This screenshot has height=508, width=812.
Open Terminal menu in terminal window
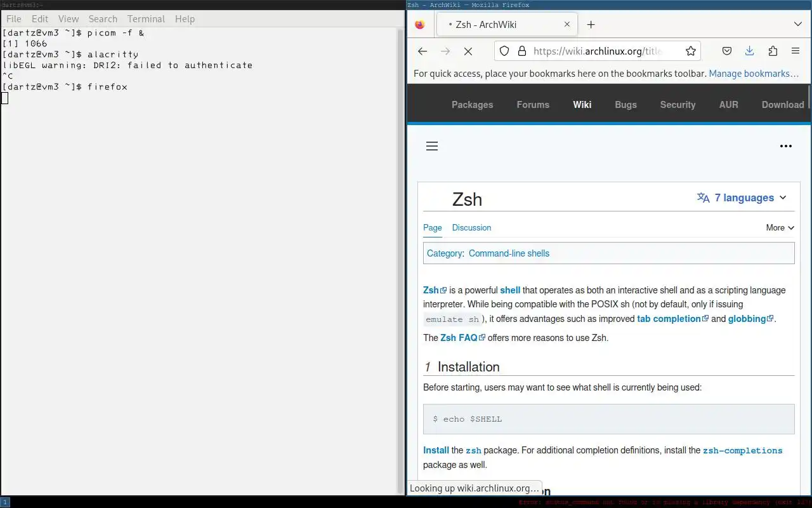pos(146,19)
